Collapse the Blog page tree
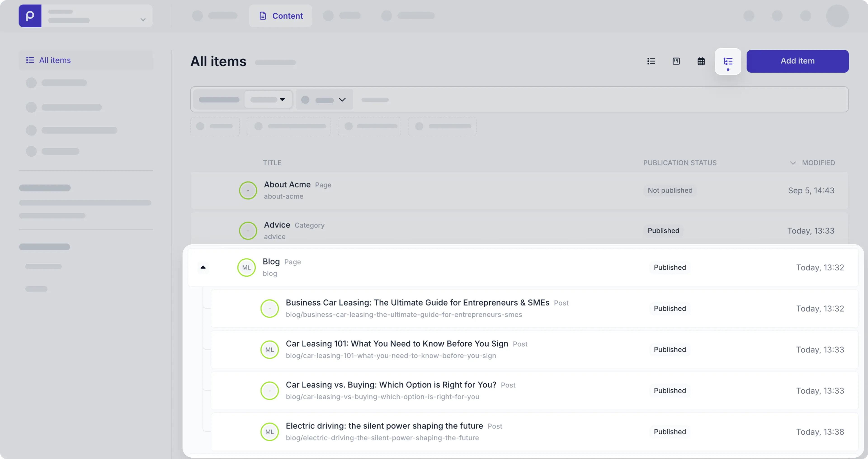868x459 pixels. click(x=203, y=267)
